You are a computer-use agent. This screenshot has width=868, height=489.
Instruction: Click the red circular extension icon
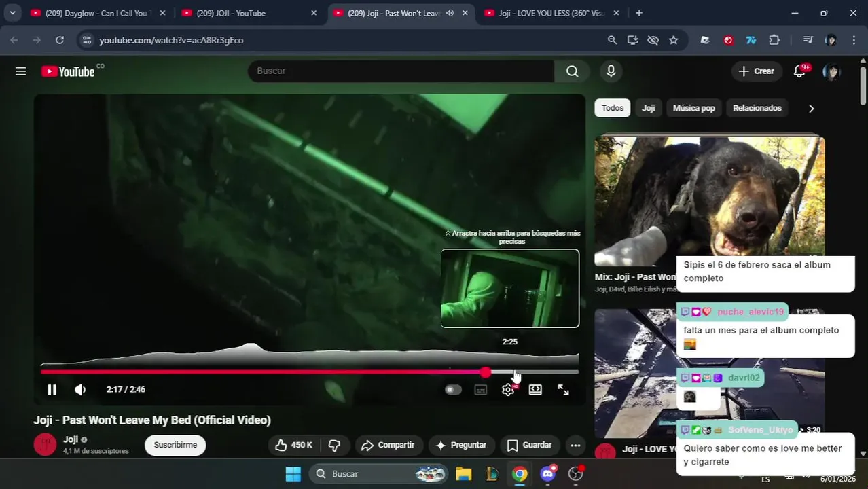(x=728, y=40)
